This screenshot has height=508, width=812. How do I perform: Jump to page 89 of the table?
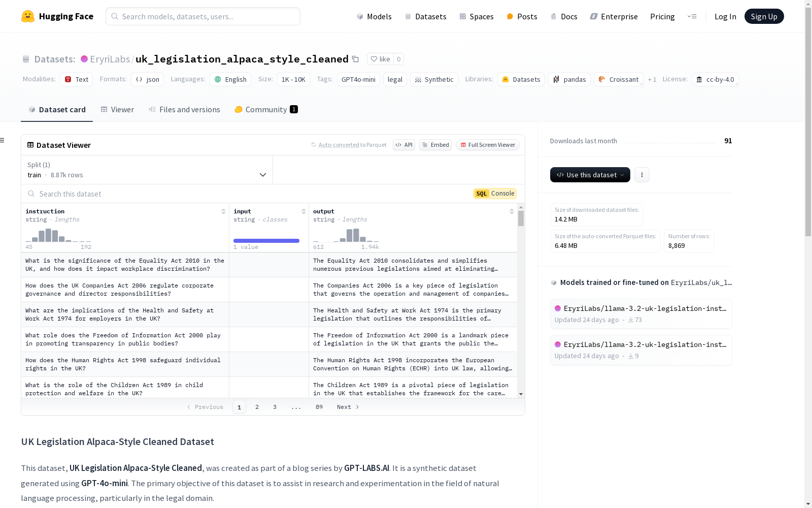click(319, 407)
